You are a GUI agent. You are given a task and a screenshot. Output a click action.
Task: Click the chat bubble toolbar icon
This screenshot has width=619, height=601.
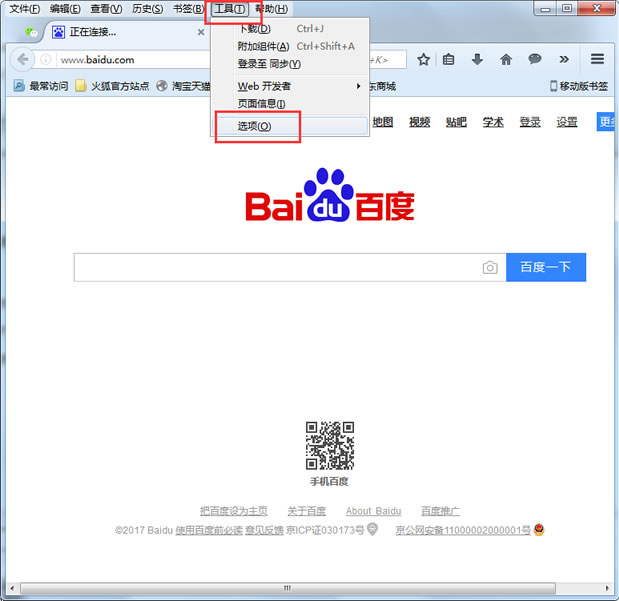click(535, 59)
